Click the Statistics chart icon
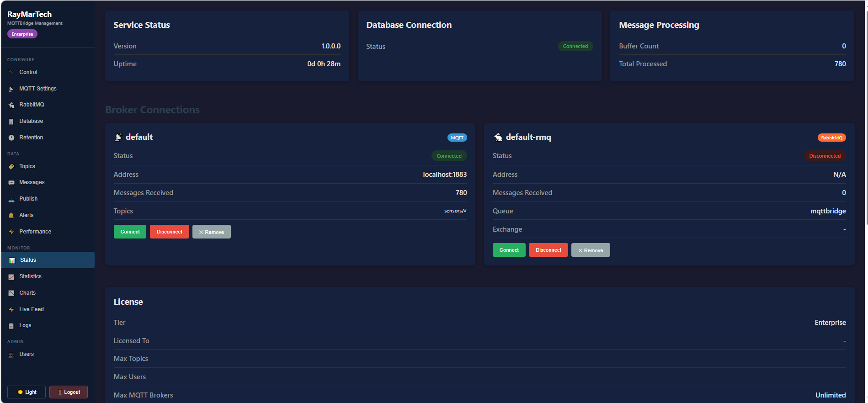Screen dimensions: 868x403 pos(11,276)
